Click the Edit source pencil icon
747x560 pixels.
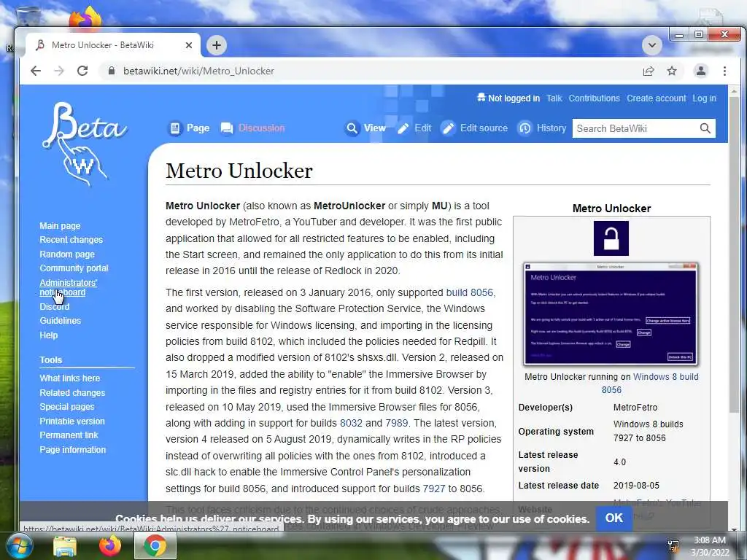448,128
